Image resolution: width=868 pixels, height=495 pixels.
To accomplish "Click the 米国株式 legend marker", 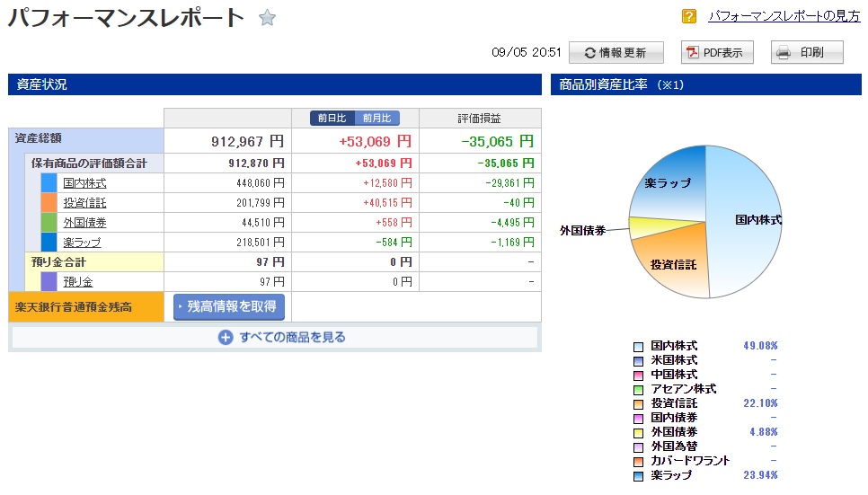I will [x=638, y=361].
